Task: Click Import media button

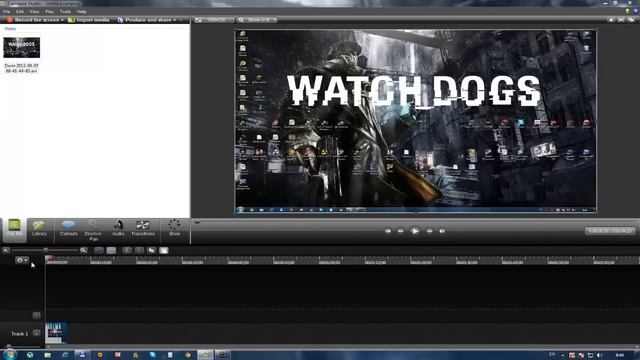Action: point(89,20)
